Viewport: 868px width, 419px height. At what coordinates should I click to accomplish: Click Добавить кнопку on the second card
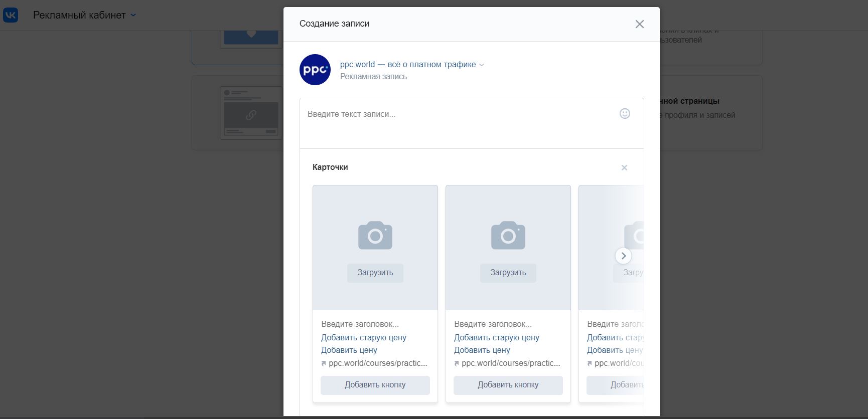click(508, 385)
